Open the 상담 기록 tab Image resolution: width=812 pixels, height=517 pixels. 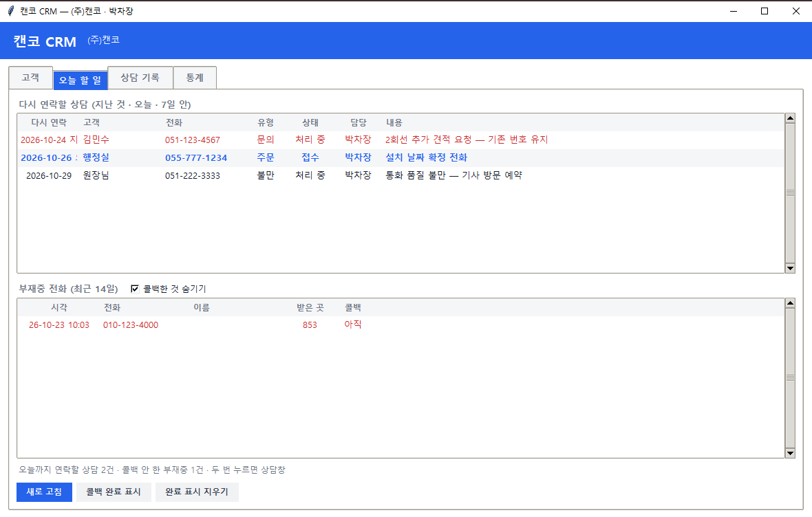(140, 78)
